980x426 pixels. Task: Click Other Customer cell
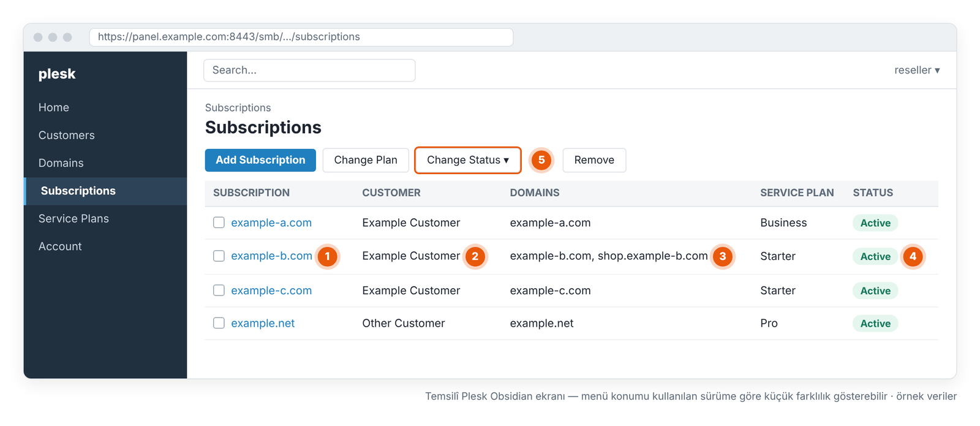[404, 323]
